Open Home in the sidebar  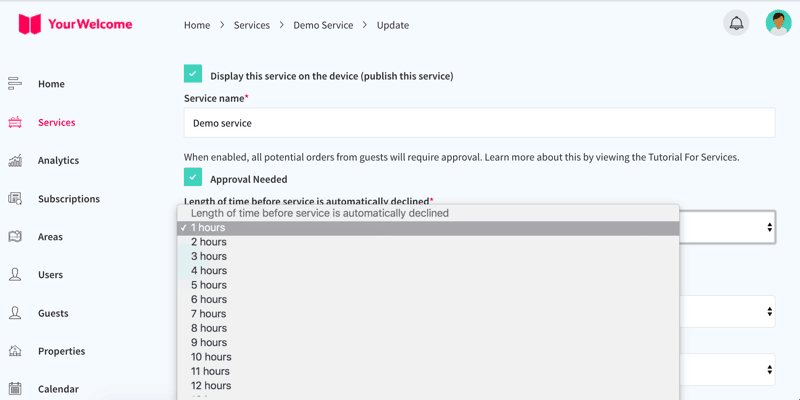pos(51,84)
